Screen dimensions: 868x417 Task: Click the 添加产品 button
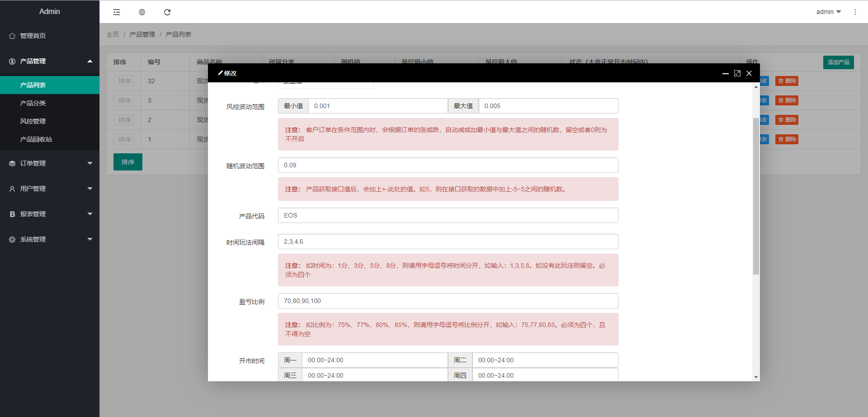pos(838,62)
